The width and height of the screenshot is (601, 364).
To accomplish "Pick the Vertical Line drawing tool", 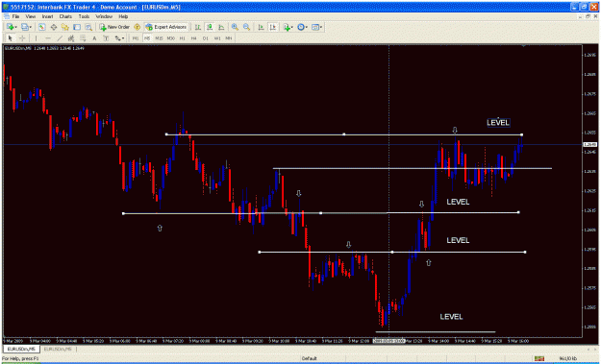I will coord(37,38).
